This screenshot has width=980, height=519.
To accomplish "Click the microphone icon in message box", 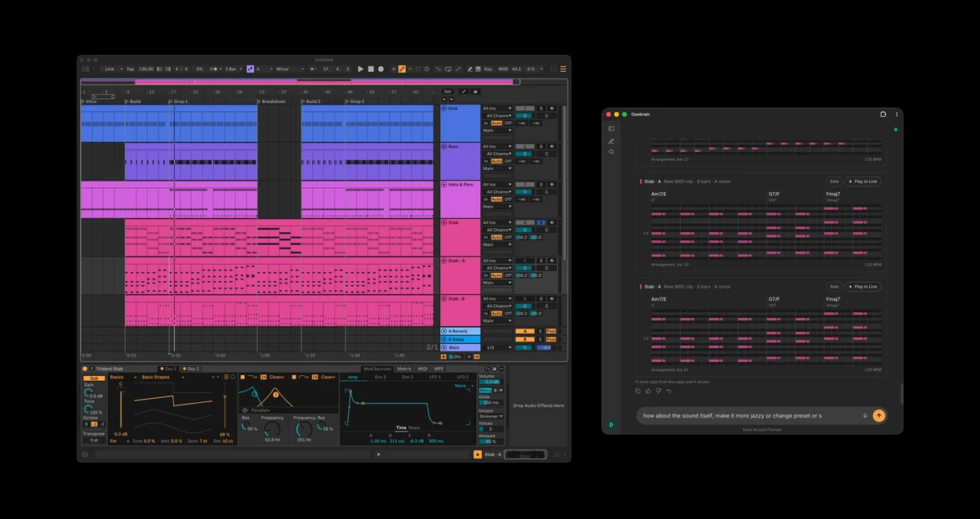I will (x=865, y=415).
